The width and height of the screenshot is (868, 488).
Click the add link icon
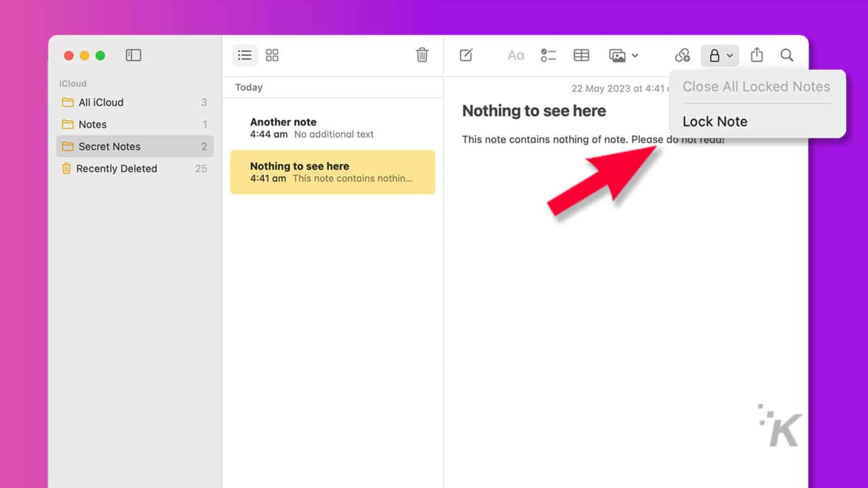[682, 55]
